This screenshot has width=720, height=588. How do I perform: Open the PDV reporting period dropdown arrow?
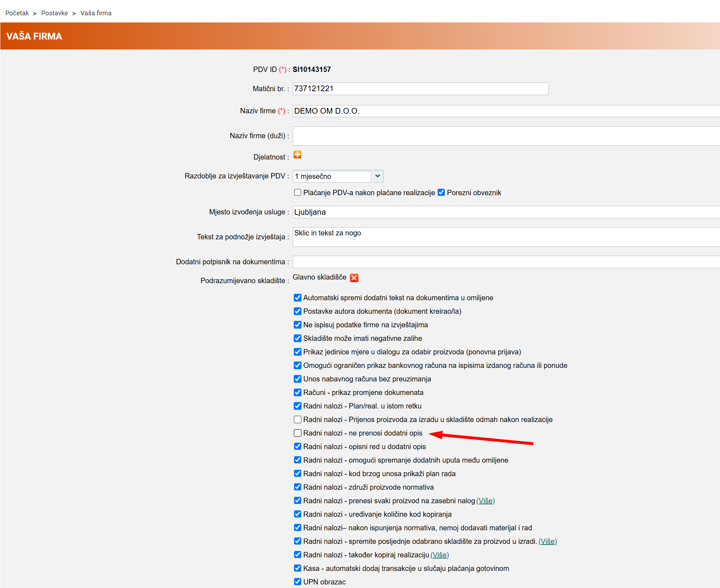378,176
